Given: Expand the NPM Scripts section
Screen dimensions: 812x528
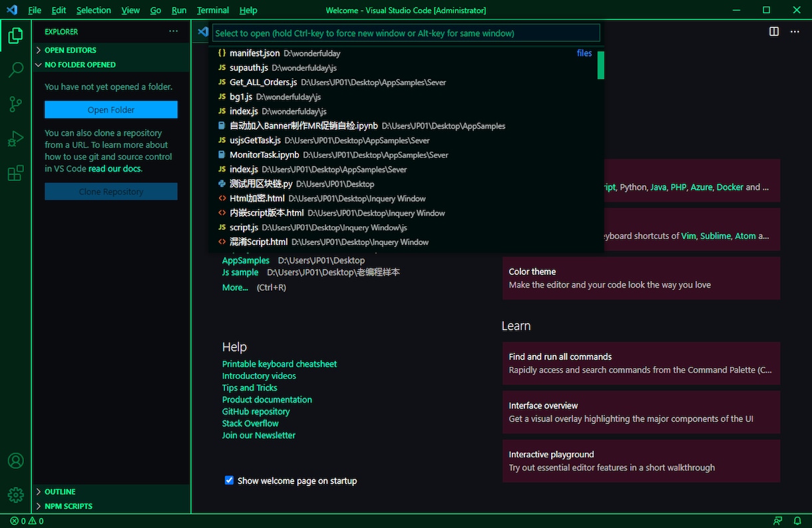Looking at the screenshot, I should click(111, 506).
